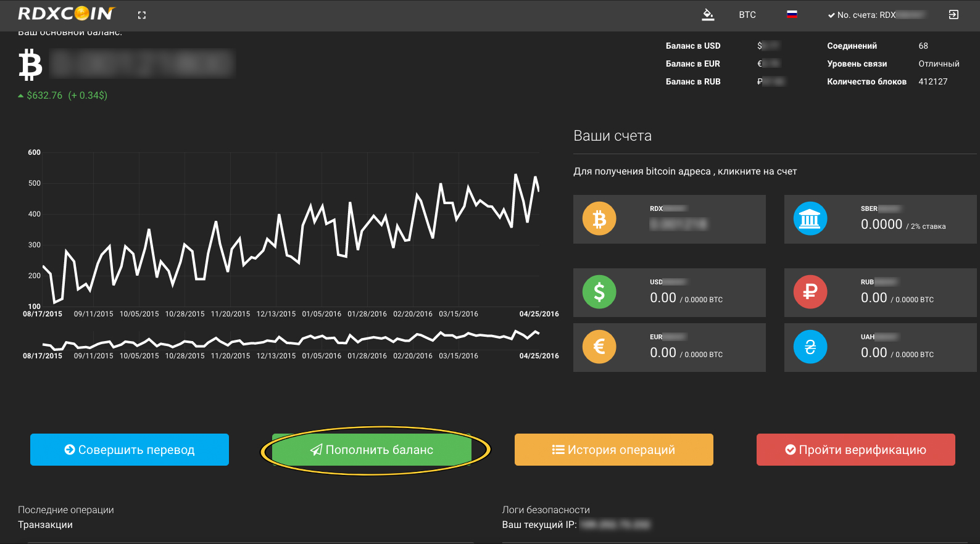Image resolution: width=980 pixels, height=544 pixels.
Task: Click the large Bitcoin symbol by main balance
Action: pos(30,65)
